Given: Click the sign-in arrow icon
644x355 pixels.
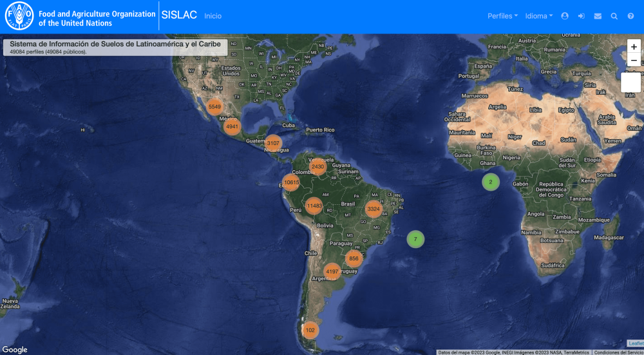Looking at the screenshot, I should point(581,16).
